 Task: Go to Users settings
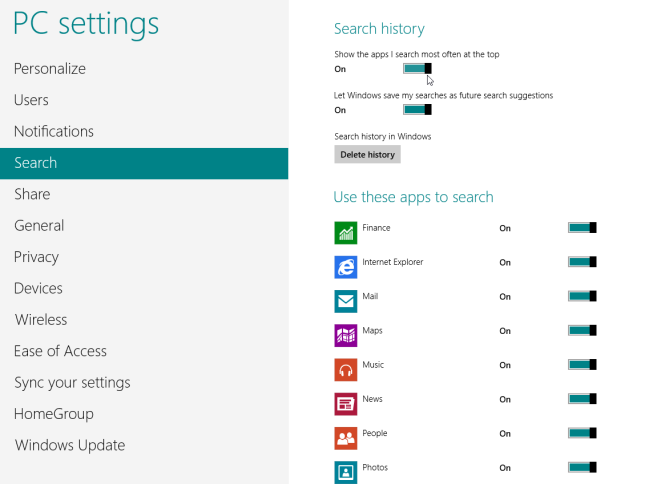tap(144, 100)
